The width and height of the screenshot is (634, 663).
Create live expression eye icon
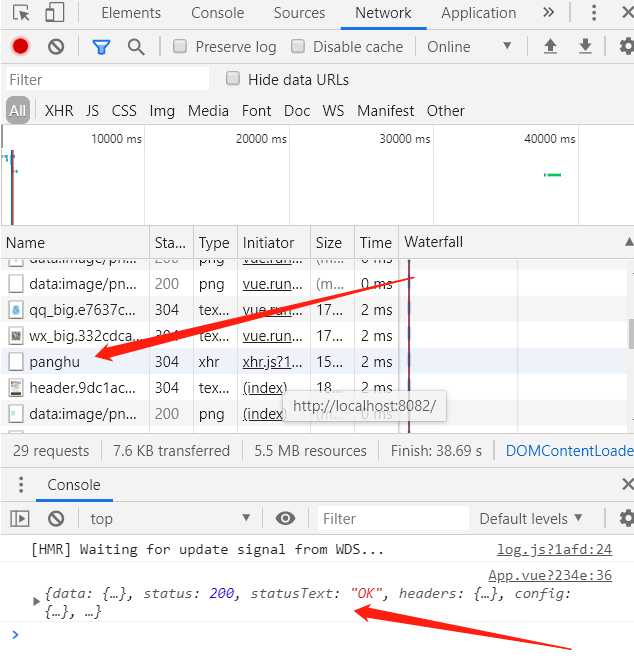(285, 518)
